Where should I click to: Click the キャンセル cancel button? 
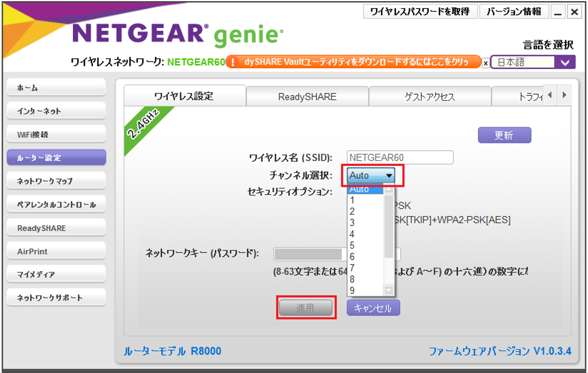373,307
